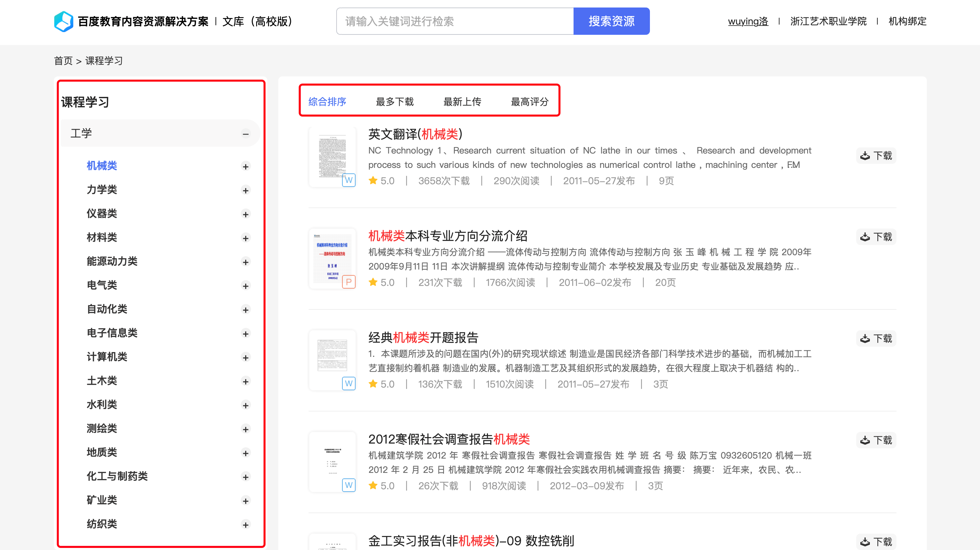The width and height of the screenshot is (980, 550).
Task: Click the 搜索资源 search button
Action: coord(611,21)
